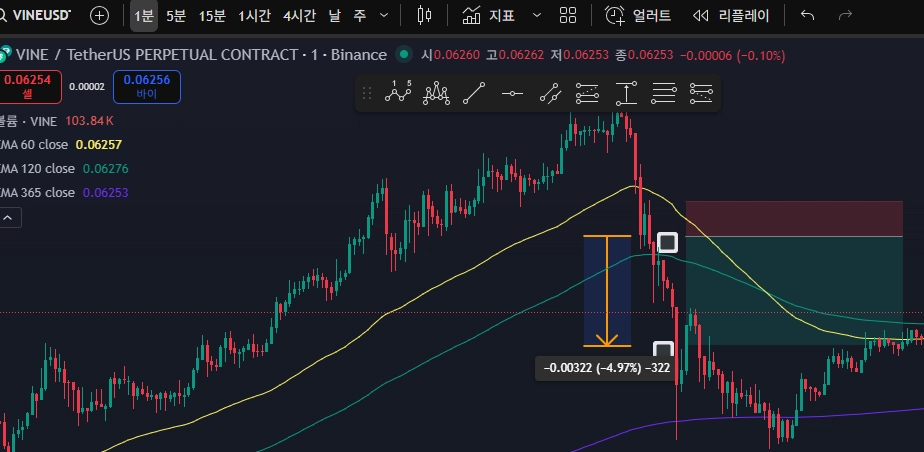Screen dimensions: 924x452
Task: Open the chart layout grid selector
Action: tap(568, 15)
